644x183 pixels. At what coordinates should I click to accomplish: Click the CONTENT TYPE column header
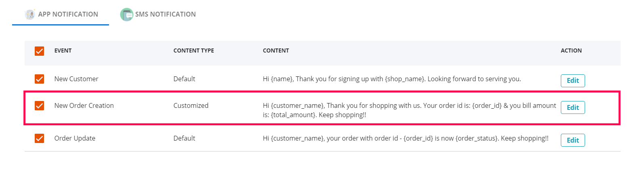coord(193,51)
